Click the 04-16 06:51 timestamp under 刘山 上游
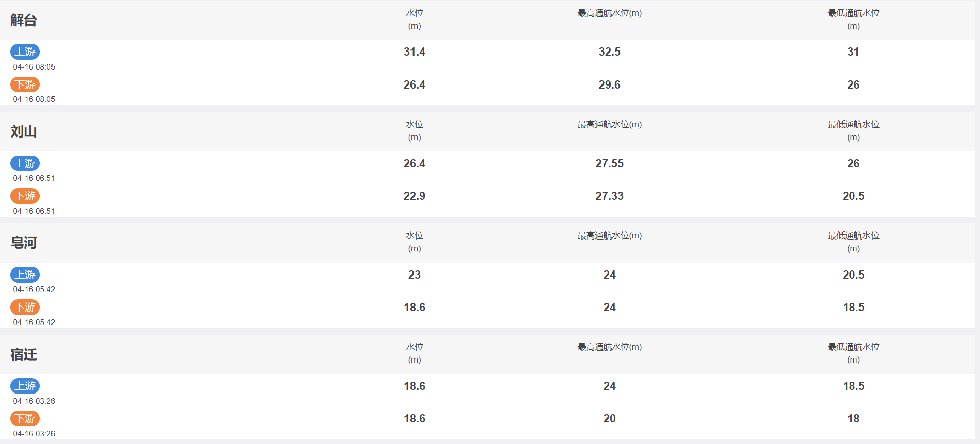This screenshot has height=444, width=980. pos(34,178)
